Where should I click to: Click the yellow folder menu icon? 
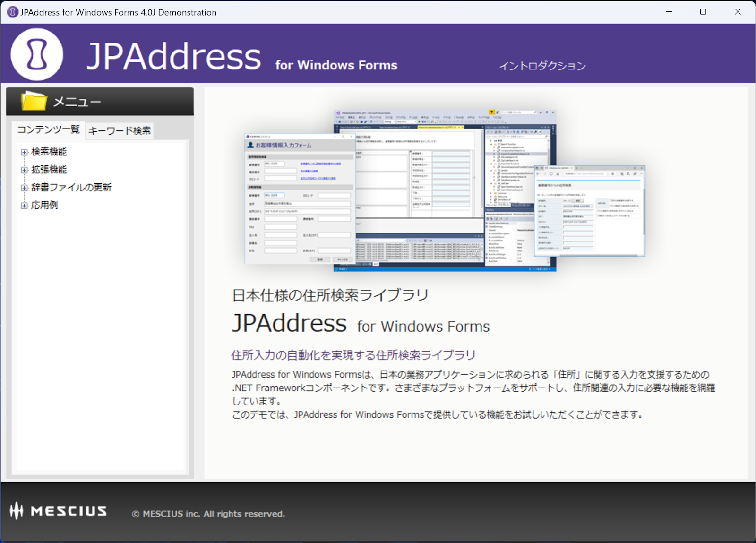point(34,101)
